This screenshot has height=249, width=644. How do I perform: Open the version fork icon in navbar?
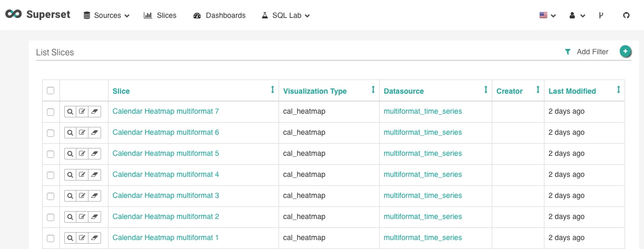(601, 15)
